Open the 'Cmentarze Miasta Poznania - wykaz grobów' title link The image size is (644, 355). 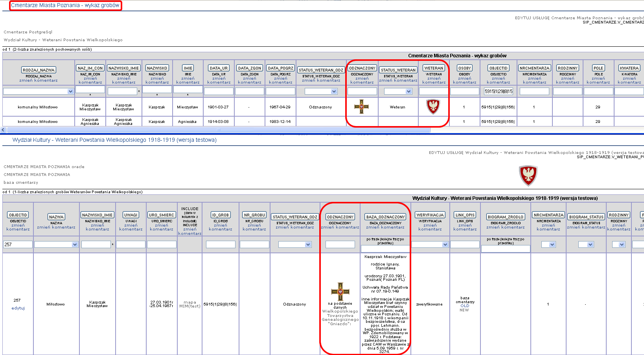click(65, 5)
